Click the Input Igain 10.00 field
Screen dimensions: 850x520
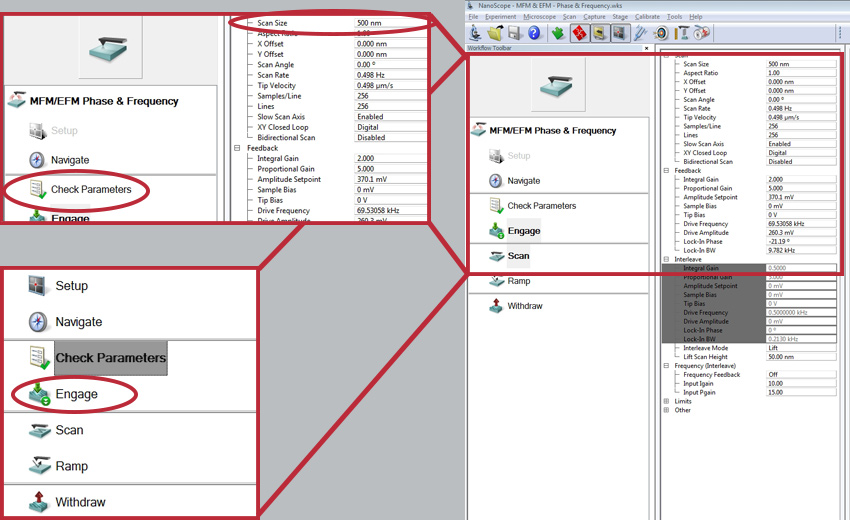[801, 383]
